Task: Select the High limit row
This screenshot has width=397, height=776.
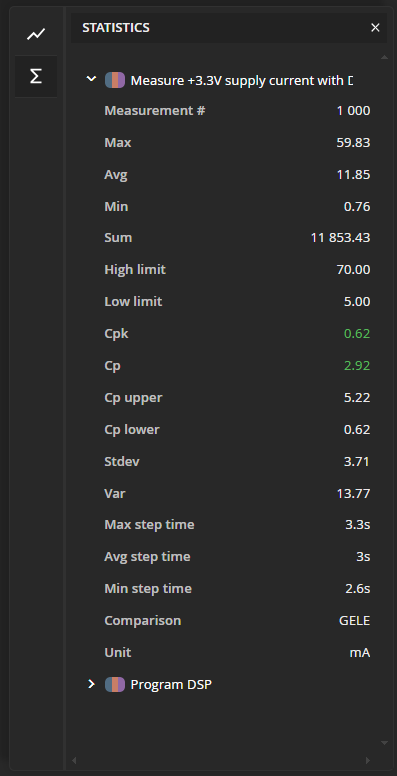Action: [x=237, y=270]
